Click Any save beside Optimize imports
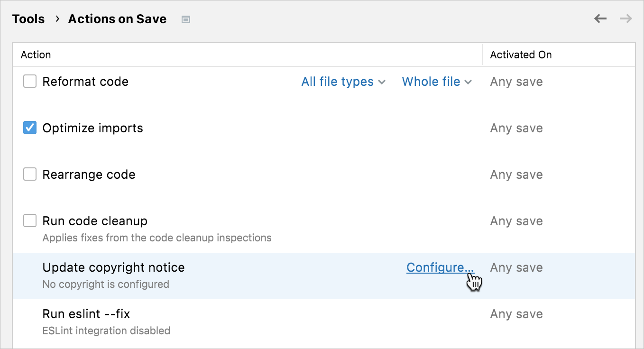 click(516, 128)
